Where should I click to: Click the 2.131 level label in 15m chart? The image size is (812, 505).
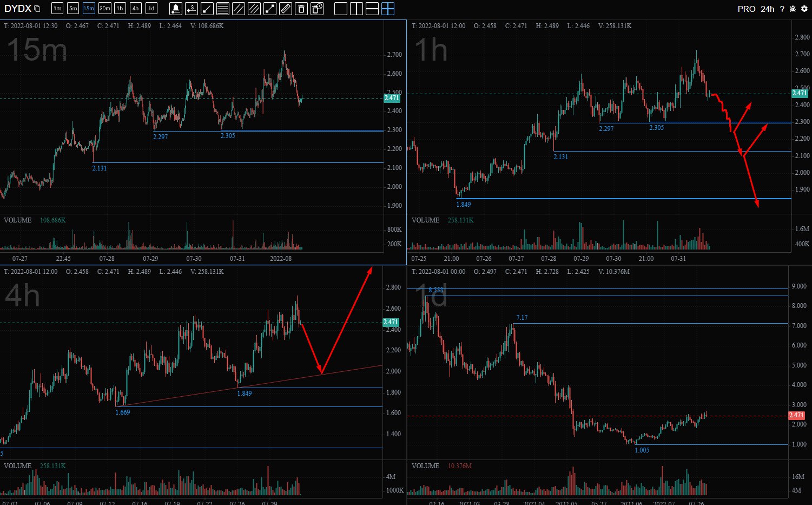click(x=100, y=168)
